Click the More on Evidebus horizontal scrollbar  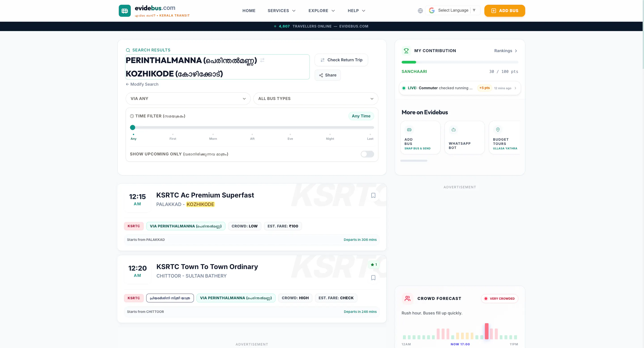click(x=413, y=161)
